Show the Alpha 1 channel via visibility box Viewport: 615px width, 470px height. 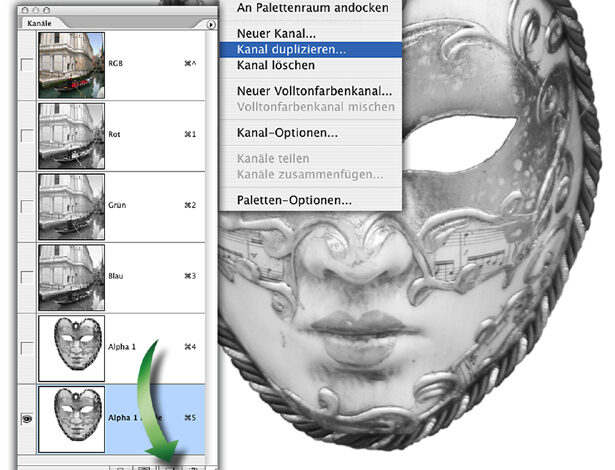point(27,348)
